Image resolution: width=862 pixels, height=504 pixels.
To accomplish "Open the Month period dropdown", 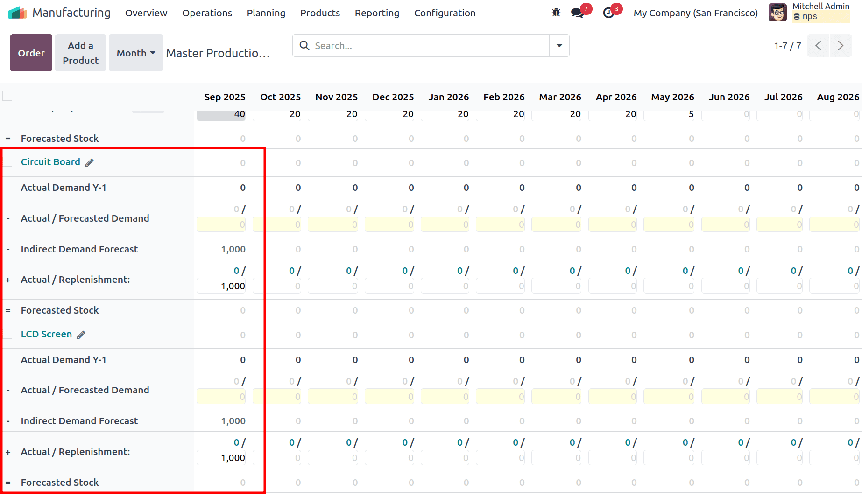I will pyautogui.click(x=135, y=53).
